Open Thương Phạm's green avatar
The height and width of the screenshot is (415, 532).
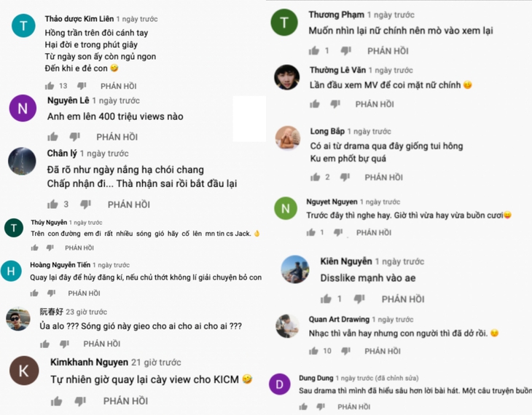(x=285, y=23)
